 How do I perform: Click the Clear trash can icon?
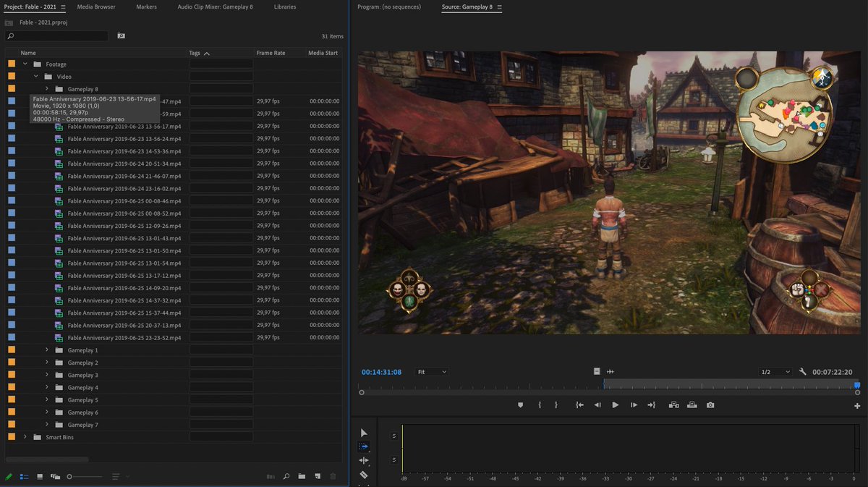pyautogui.click(x=333, y=477)
